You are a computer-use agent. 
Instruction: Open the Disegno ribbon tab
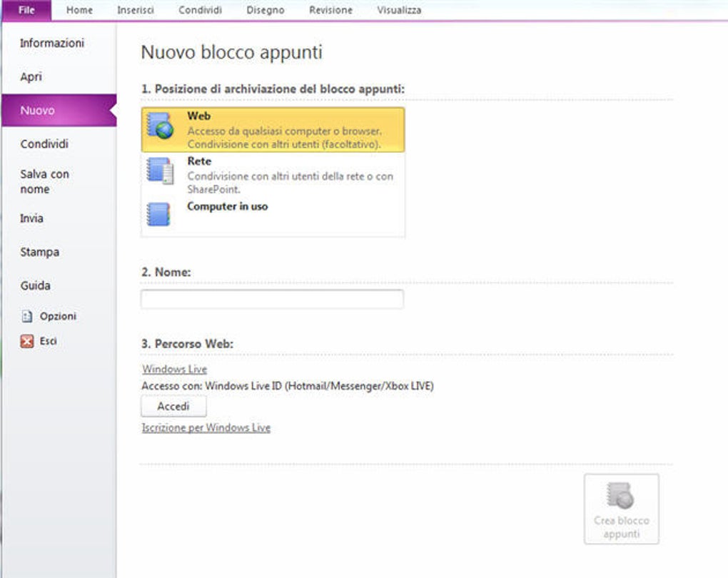265,10
